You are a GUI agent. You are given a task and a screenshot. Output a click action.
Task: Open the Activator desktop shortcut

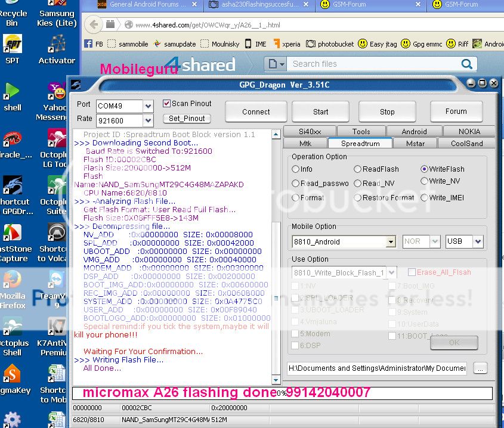[x=57, y=49]
